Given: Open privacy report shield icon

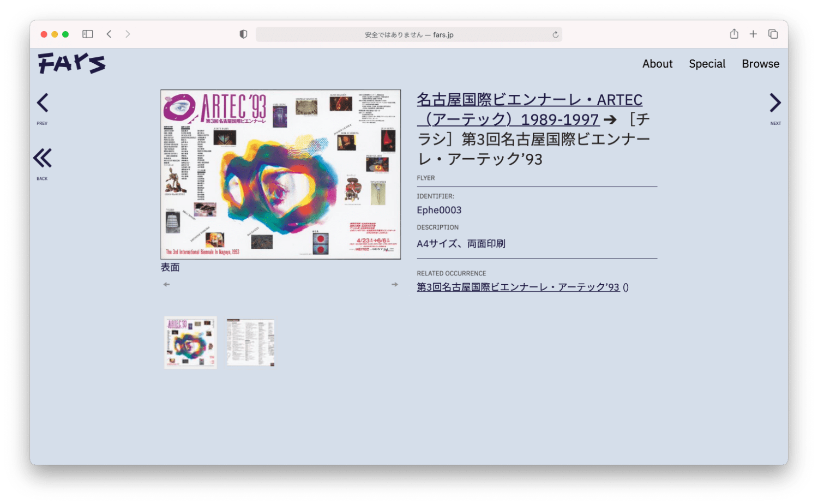Looking at the screenshot, I should click(x=243, y=34).
